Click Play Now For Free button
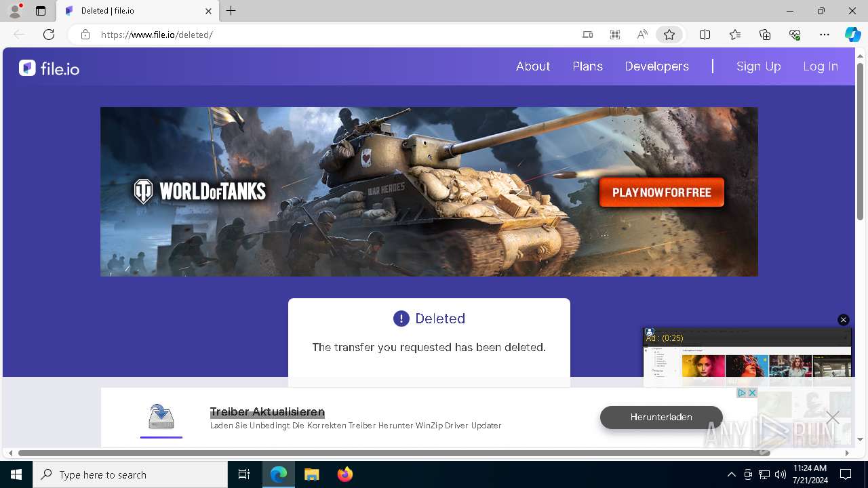The height and width of the screenshot is (488, 868). tap(662, 192)
